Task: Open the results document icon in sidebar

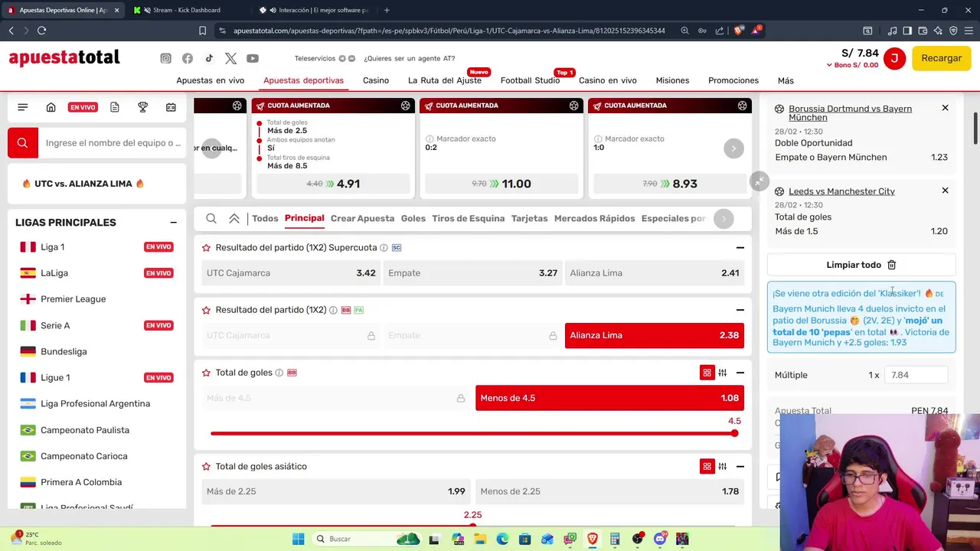Action: 114,107
